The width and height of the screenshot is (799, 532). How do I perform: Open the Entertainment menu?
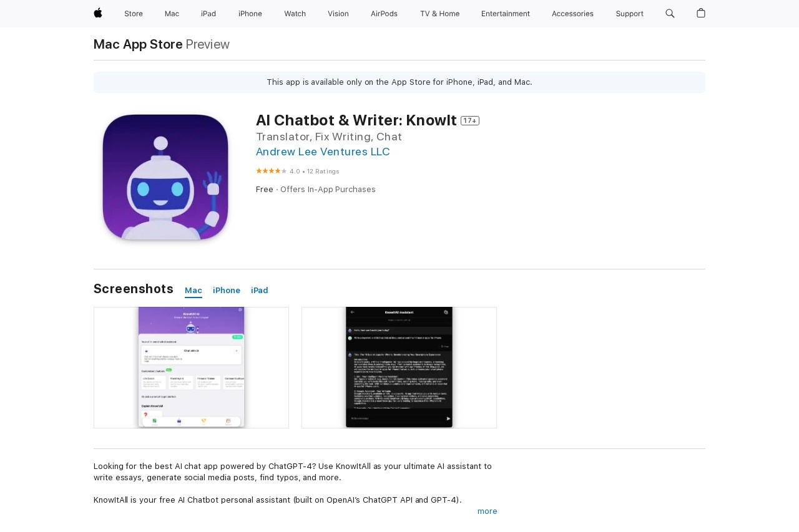(506, 14)
